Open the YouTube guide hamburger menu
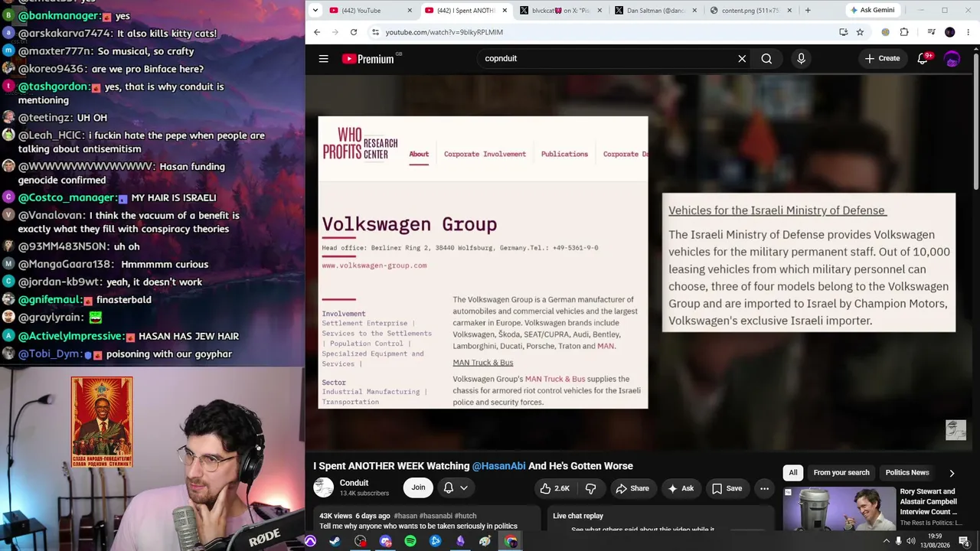Screen dimensions: 980x551 [x=324, y=59]
